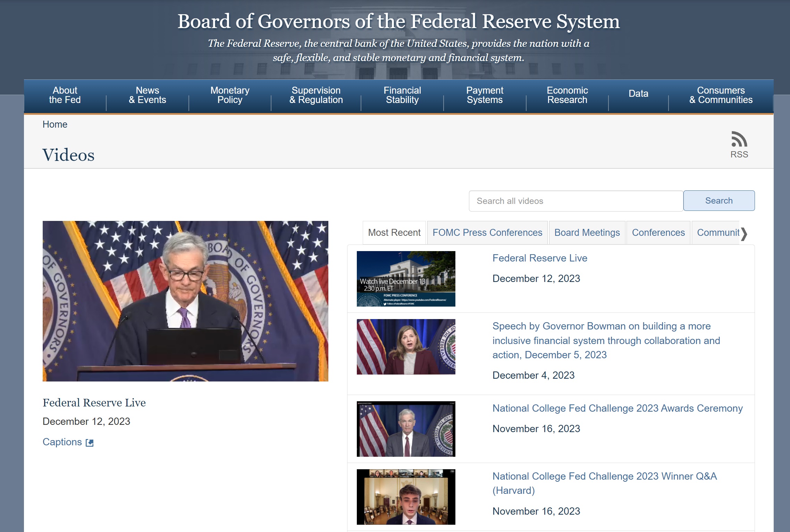
Task: Open the About the Fed menu
Action: click(x=65, y=95)
